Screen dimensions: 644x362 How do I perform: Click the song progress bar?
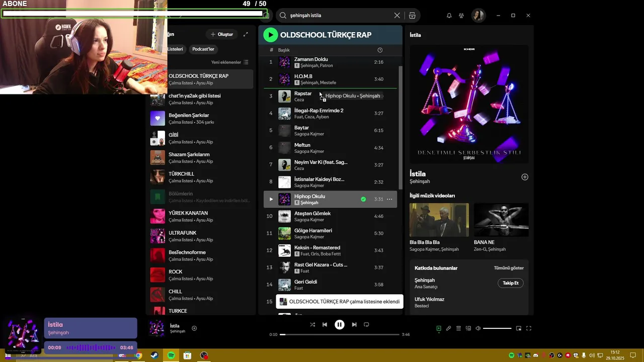[x=340, y=334]
